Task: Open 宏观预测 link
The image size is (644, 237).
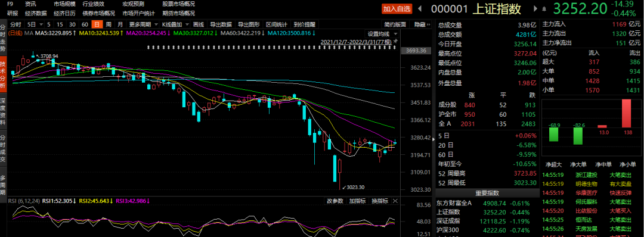Action: tap(133, 4)
